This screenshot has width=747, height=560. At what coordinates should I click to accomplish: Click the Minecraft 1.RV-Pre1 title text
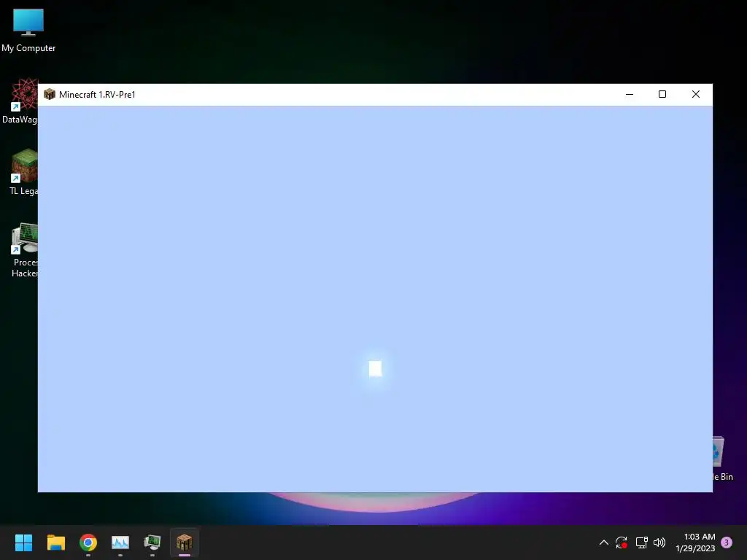pos(97,95)
